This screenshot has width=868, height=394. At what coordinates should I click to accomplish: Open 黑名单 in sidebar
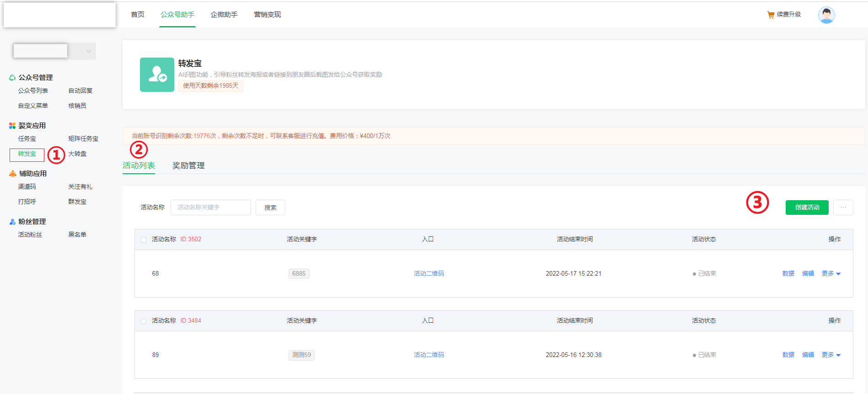77,234
